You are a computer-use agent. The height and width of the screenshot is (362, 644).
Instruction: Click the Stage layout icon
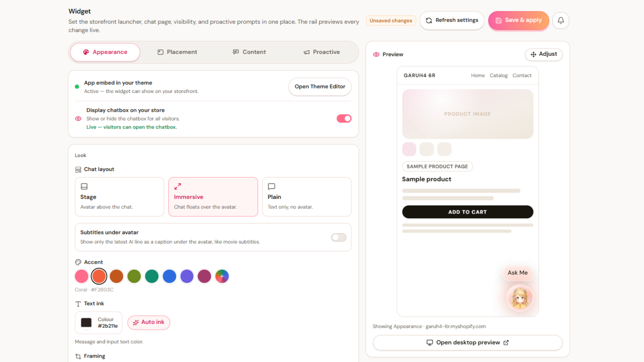coord(84,186)
